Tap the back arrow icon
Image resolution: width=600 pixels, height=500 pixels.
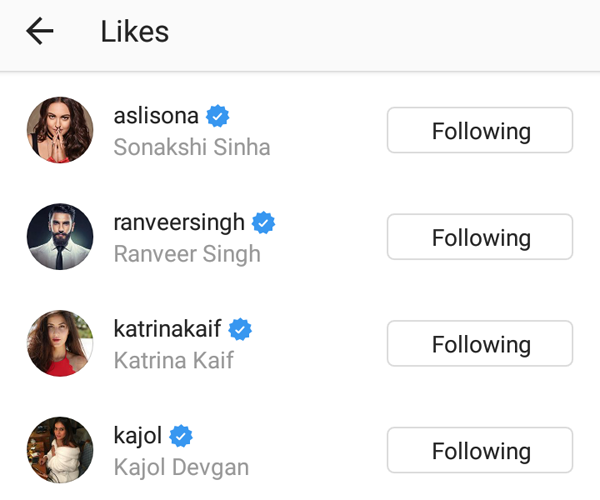(40, 32)
